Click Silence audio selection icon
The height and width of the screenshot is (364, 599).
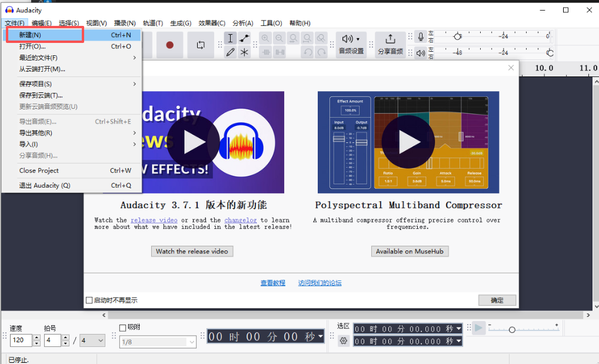pyautogui.click(x=280, y=52)
